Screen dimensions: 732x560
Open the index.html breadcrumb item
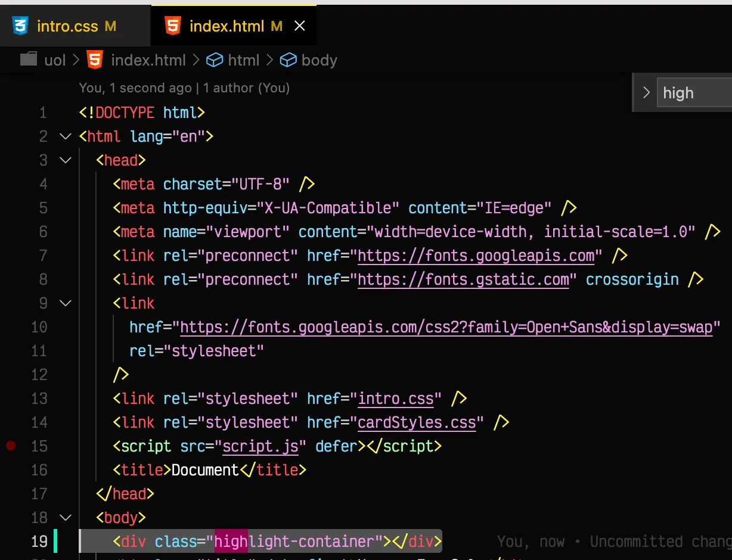[148, 60]
